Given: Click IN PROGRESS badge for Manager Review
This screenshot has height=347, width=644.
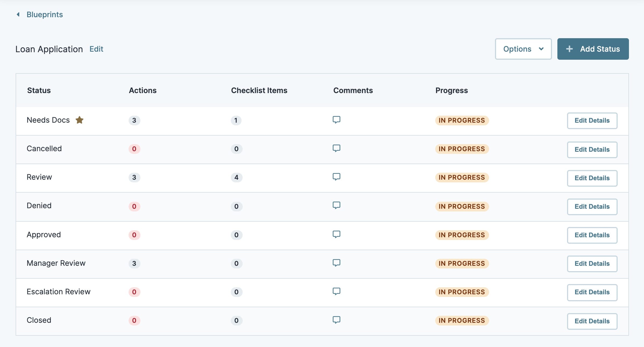Looking at the screenshot, I should [x=462, y=263].
